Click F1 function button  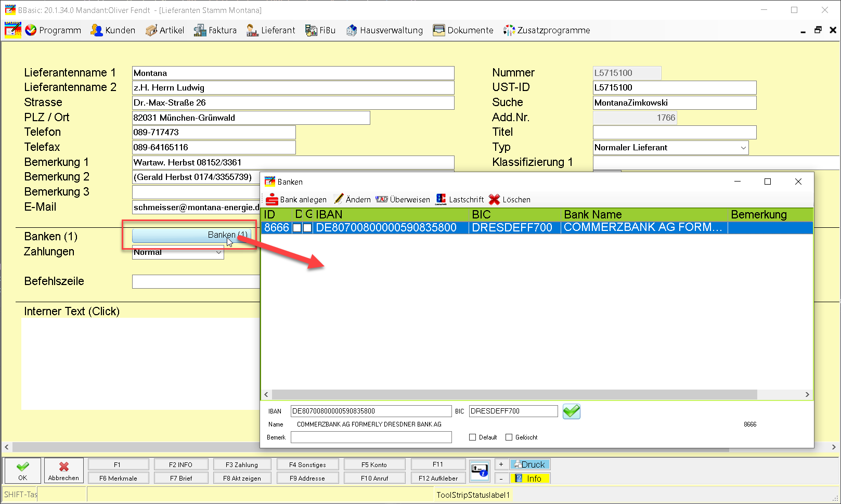[x=118, y=464]
